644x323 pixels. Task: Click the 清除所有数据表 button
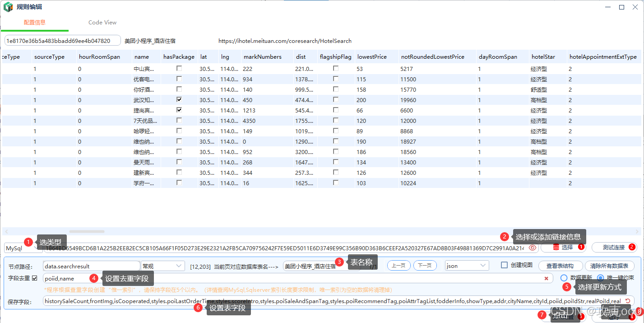click(x=610, y=266)
